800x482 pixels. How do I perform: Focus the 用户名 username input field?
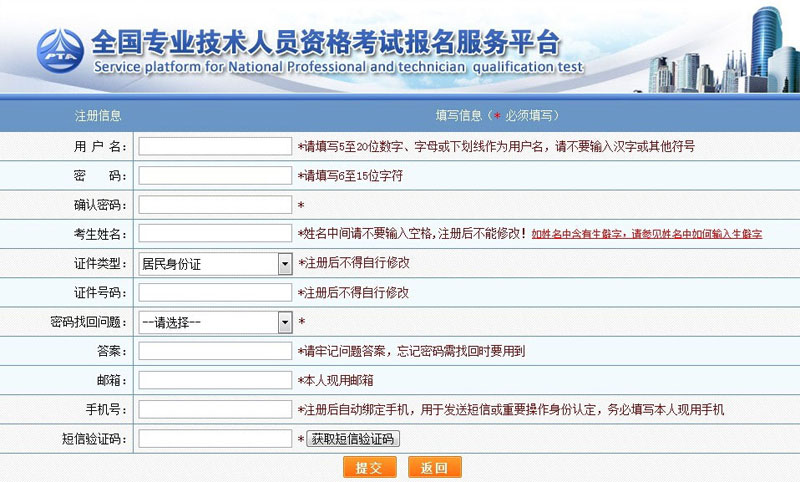pyautogui.click(x=214, y=146)
